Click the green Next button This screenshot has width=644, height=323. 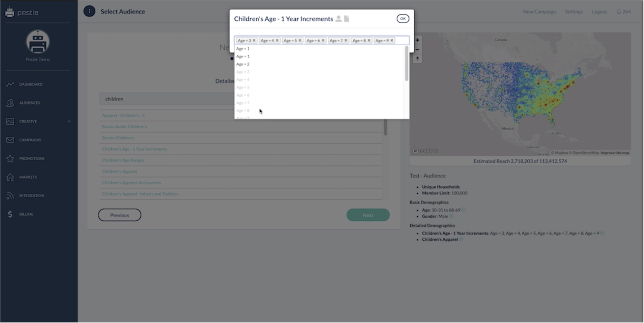(x=368, y=215)
